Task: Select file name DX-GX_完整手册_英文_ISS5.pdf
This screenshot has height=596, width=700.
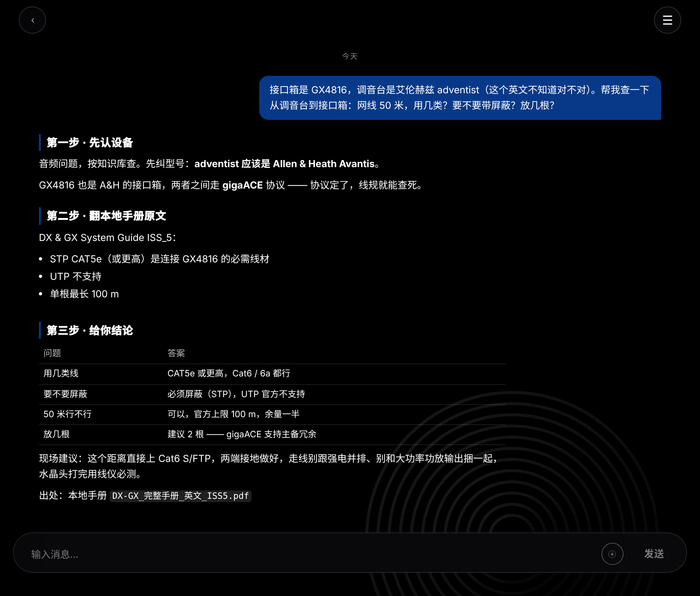Action: [181, 496]
